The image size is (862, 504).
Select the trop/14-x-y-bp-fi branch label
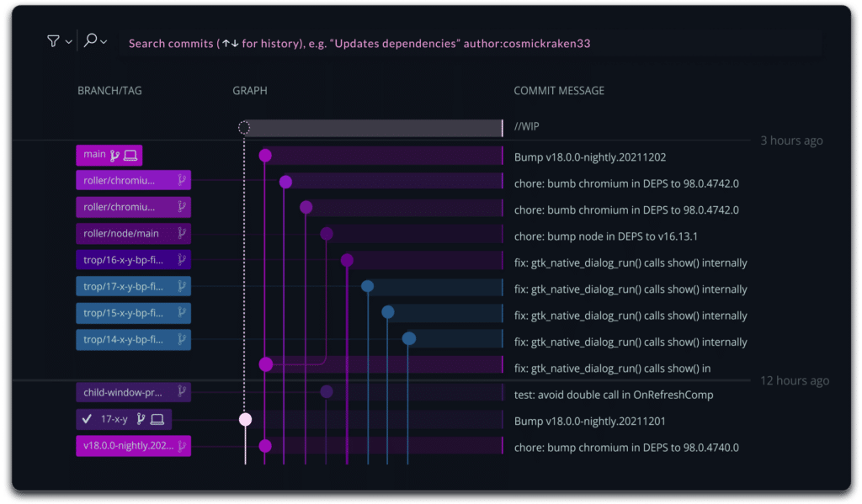[126, 339]
